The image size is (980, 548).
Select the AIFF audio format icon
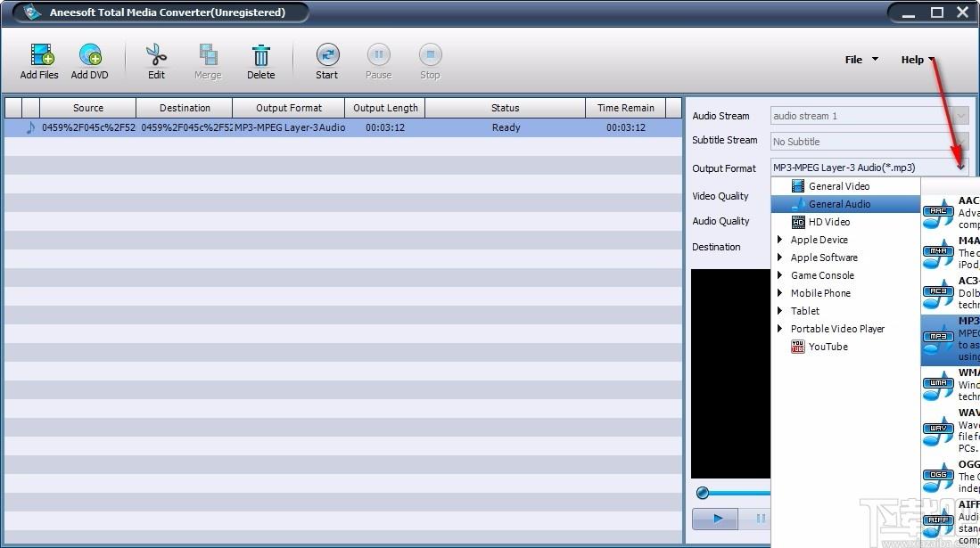coord(938,522)
